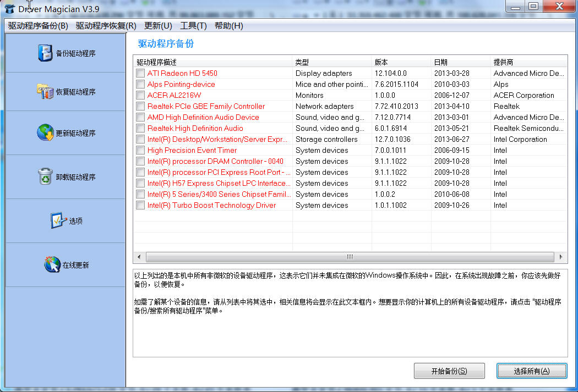578x392 pixels.
Task: Tick the High Precision Event Timer checkbox
Action: [x=140, y=150]
